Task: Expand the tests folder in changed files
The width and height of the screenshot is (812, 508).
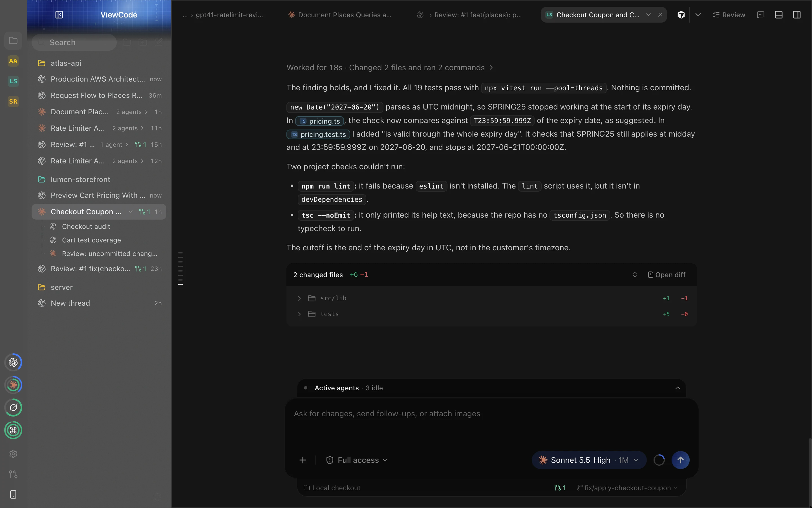Action: point(299,314)
